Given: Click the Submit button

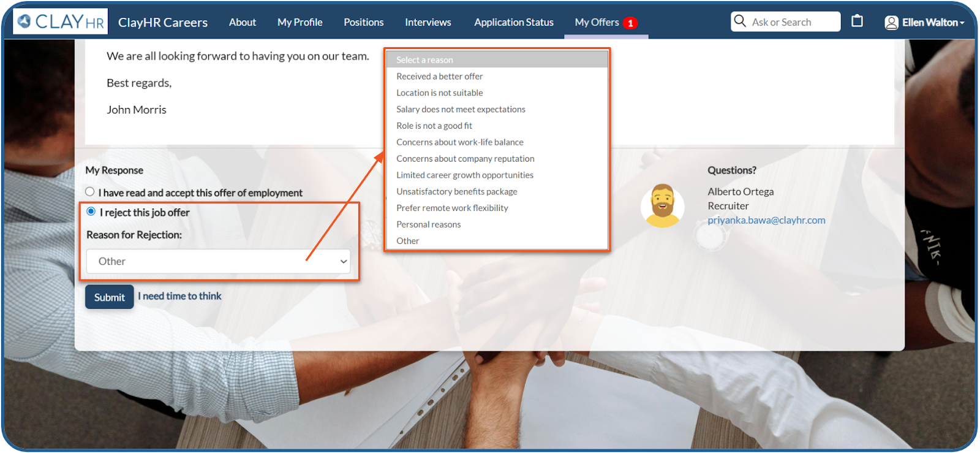Looking at the screenshot, I should click(109, 297).
